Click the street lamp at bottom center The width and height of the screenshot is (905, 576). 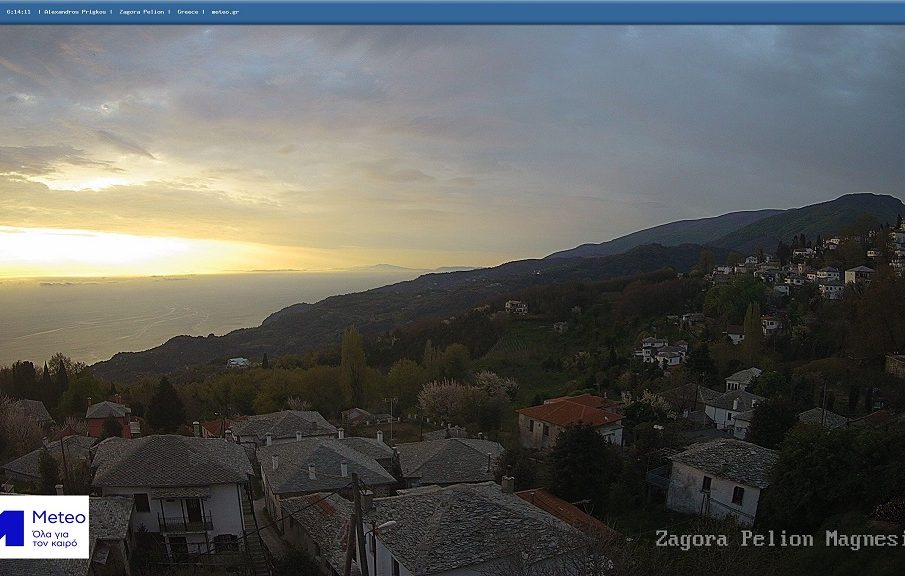[380, 527]
